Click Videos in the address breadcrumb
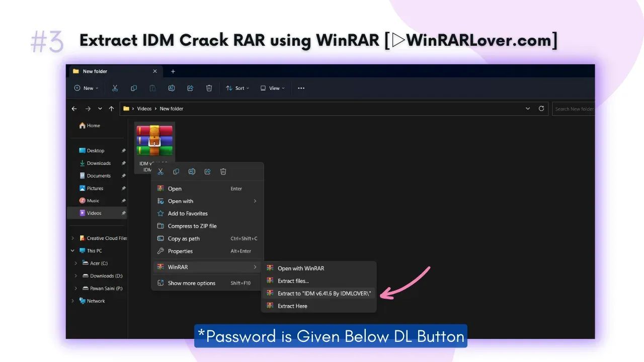Viewport: 644px width, 362px height. pos(144,109)
